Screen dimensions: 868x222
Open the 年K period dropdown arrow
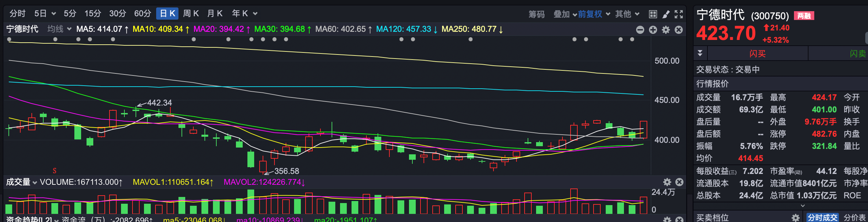pyautogui.click(x=255, y=14)
